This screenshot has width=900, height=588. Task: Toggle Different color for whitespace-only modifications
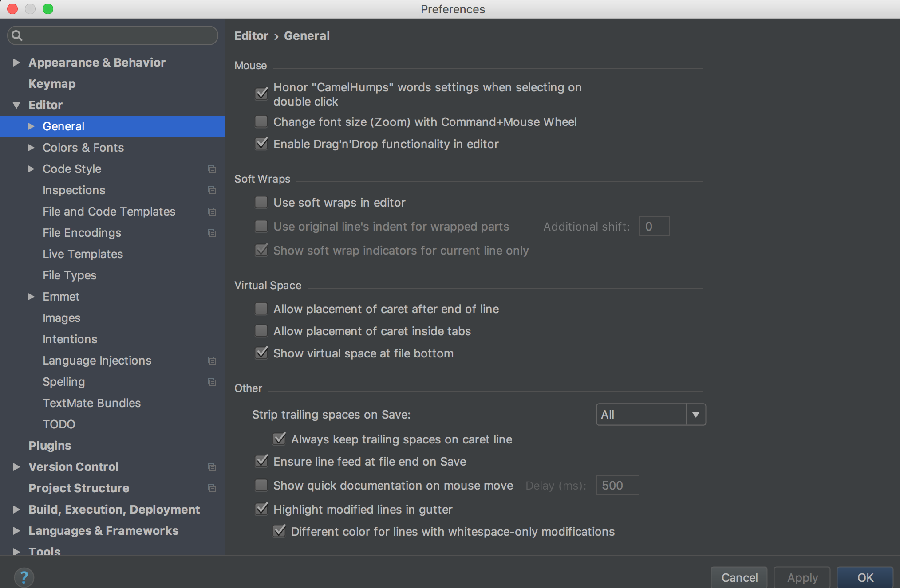click(x=279, y=531)
